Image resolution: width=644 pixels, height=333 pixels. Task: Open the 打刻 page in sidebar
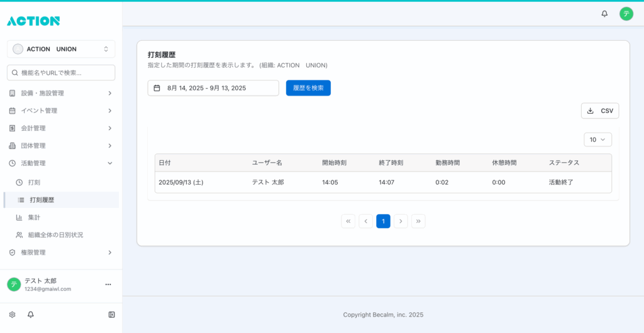[34, 182]
